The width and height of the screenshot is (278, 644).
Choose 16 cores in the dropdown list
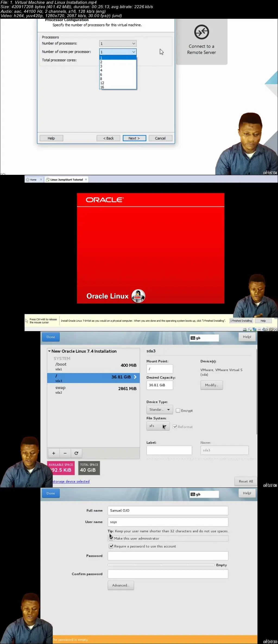click(118, 87)
